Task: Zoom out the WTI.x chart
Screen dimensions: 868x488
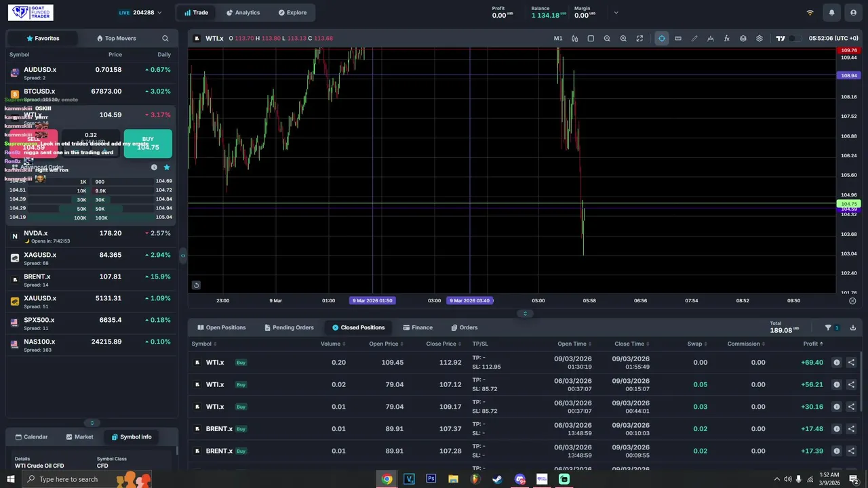Action: click(607, 39)
